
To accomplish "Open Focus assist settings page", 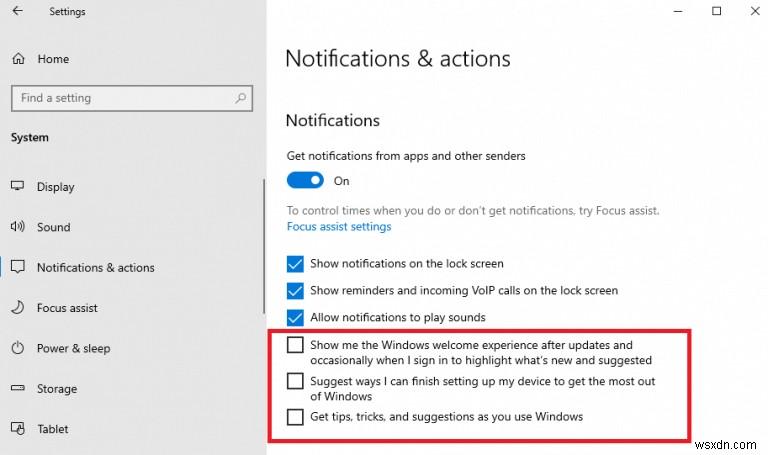I will pyautogui.click(x=67, y=308).
